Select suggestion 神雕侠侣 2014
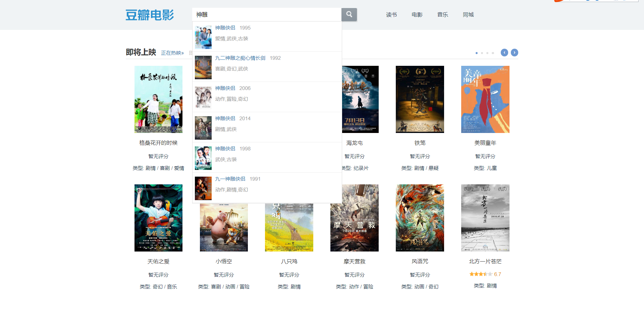The image size is (644, 318). (x=267, y=127)
